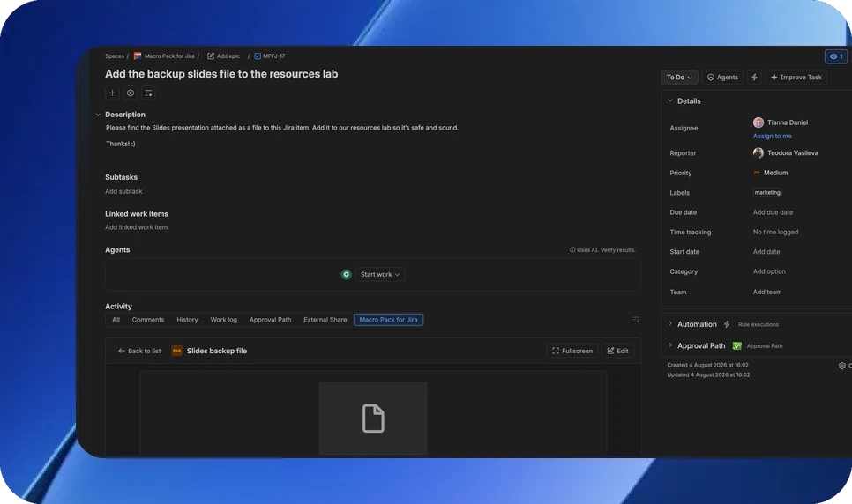Click Tianna Daniel's avatar

point(759,122)
